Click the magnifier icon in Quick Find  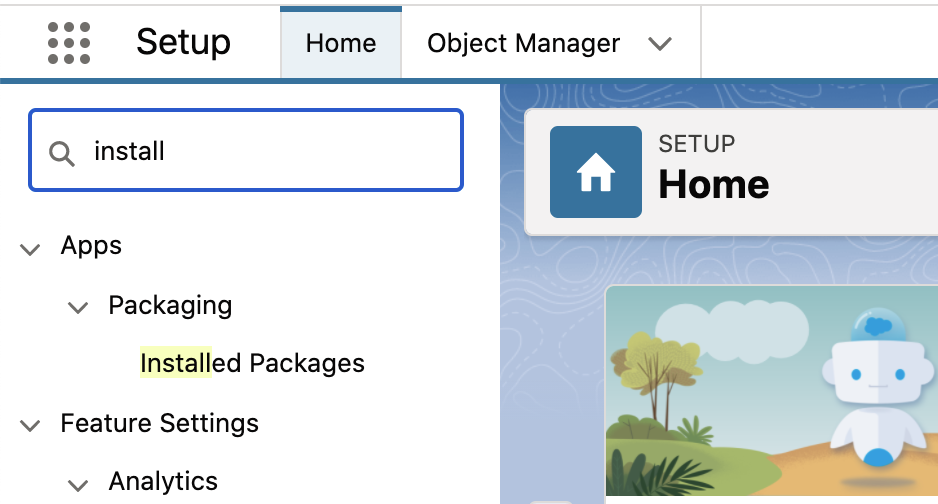(61, 154)
